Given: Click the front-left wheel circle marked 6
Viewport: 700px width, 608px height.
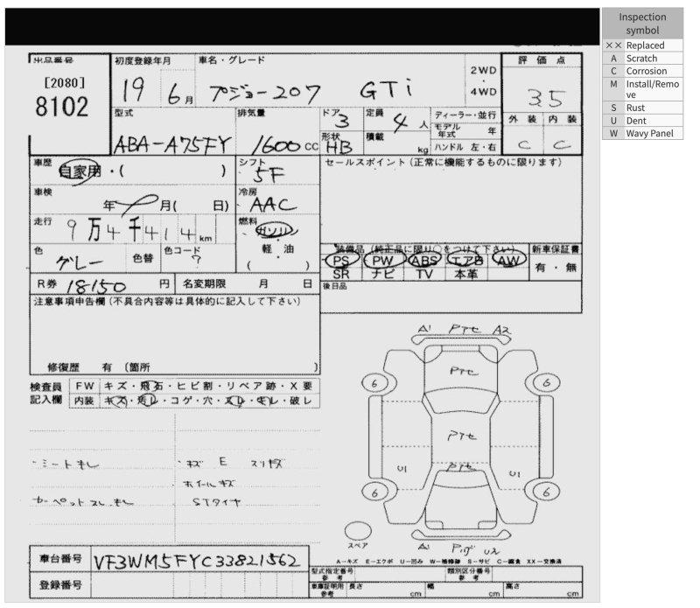Looking at the screenshot, I should pos(374,383).
